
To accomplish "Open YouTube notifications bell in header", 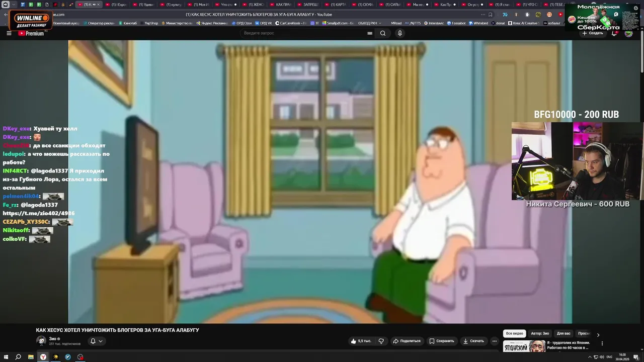I will [x=614, y=33].
